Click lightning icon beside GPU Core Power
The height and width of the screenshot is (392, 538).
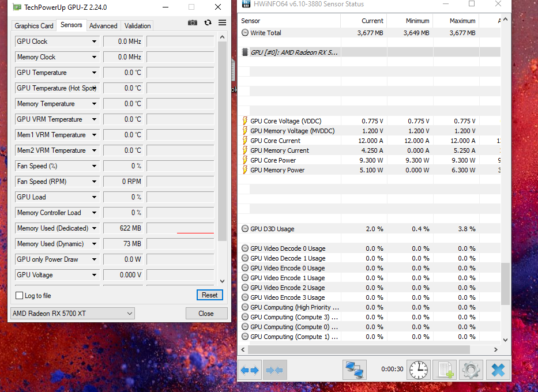click(245, 160)
